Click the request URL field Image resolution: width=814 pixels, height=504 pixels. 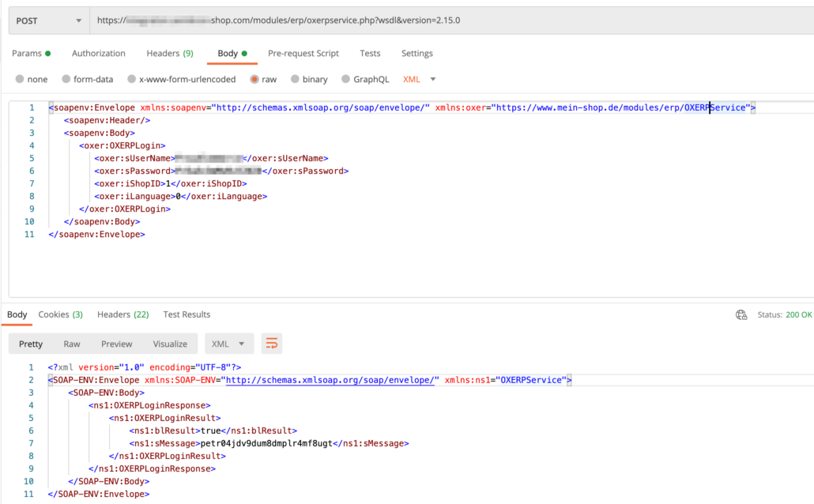[451, 21]
